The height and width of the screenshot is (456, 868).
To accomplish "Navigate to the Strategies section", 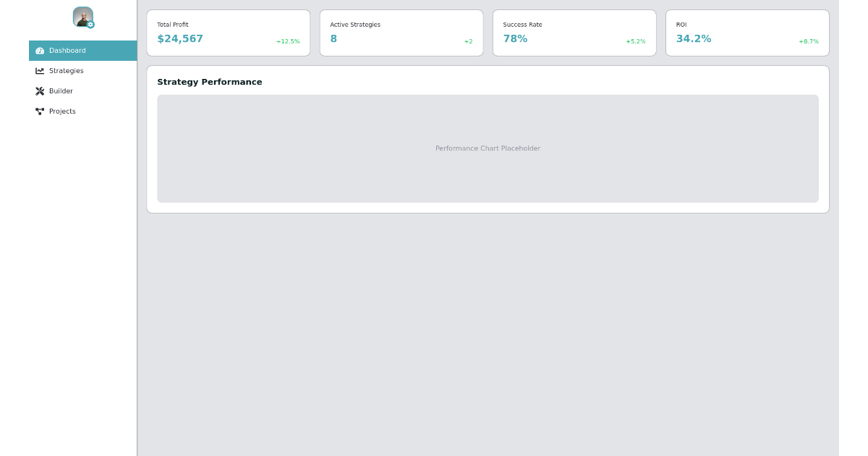I will 66,71.
